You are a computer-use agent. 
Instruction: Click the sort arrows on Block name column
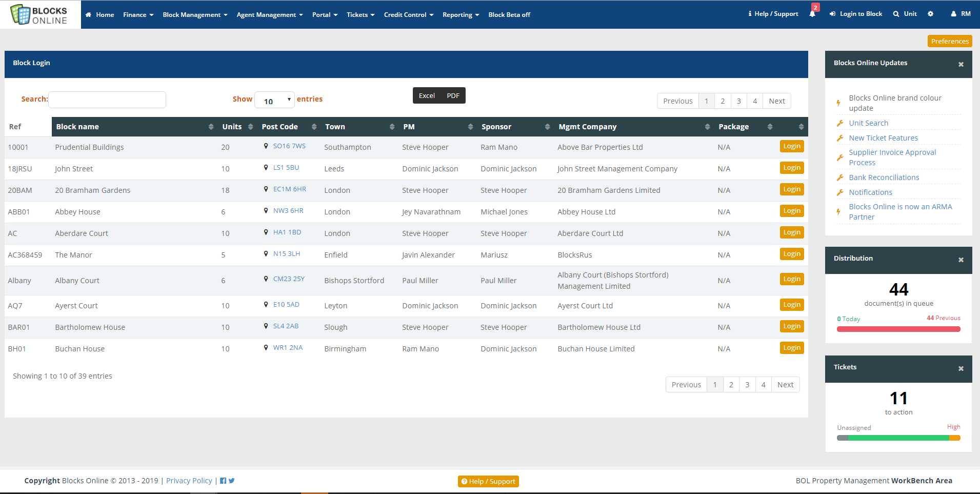pyautogui.click(x=211, y=127)
